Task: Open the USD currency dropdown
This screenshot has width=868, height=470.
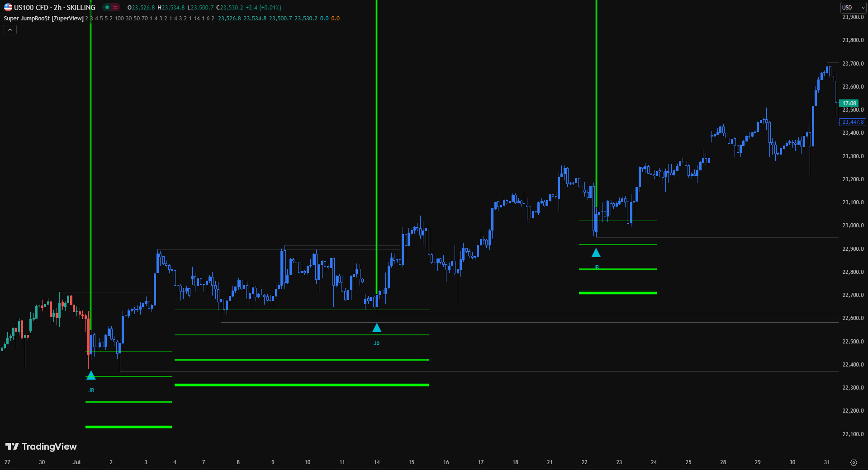Action: coord(853,7)
